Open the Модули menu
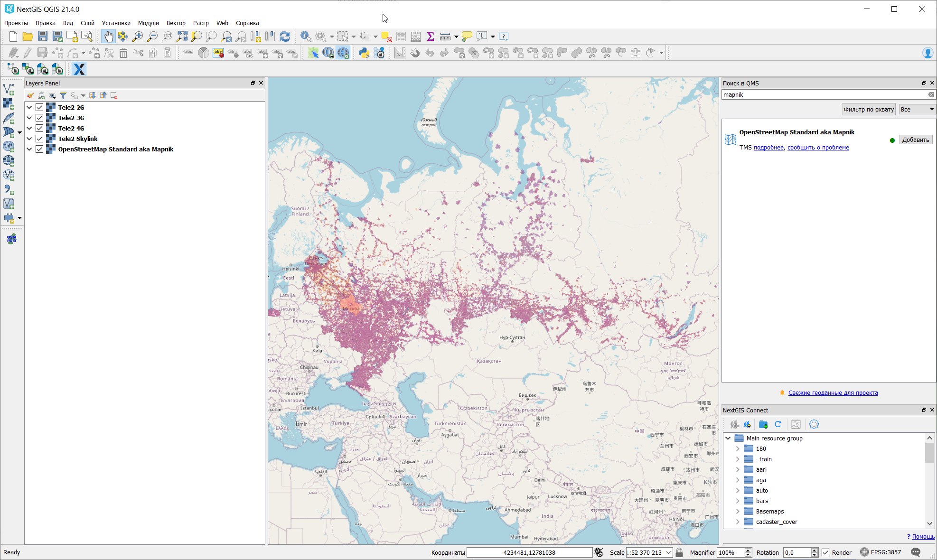Viewport: 937px width, 560px height. (149, 23)
